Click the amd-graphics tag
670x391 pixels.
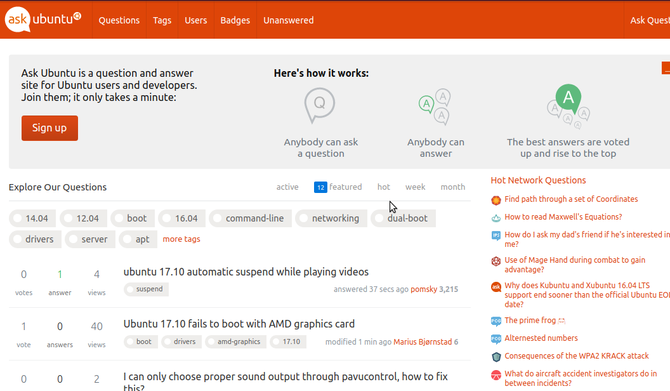[x=236, y=342]
